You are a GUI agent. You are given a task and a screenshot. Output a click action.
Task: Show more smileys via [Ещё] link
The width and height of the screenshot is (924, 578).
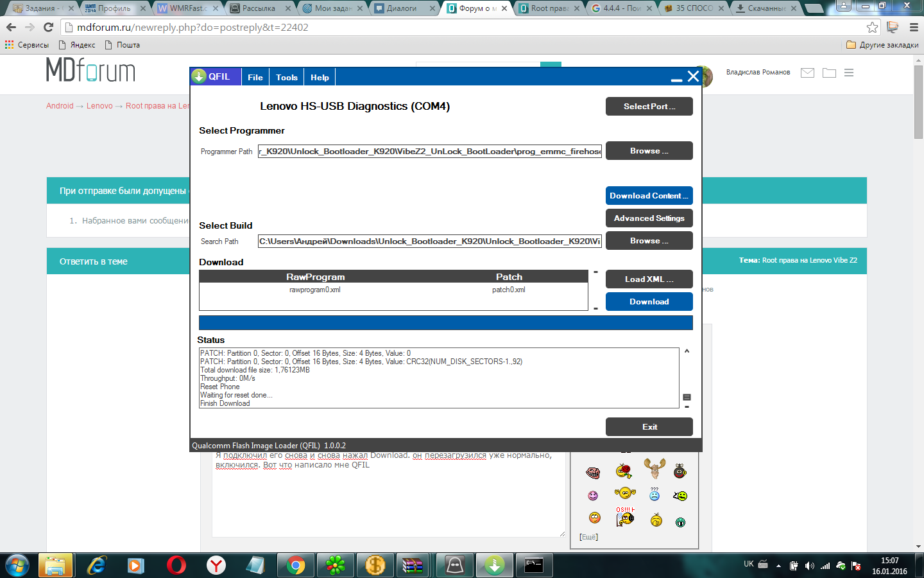click(x=588, y=537)
